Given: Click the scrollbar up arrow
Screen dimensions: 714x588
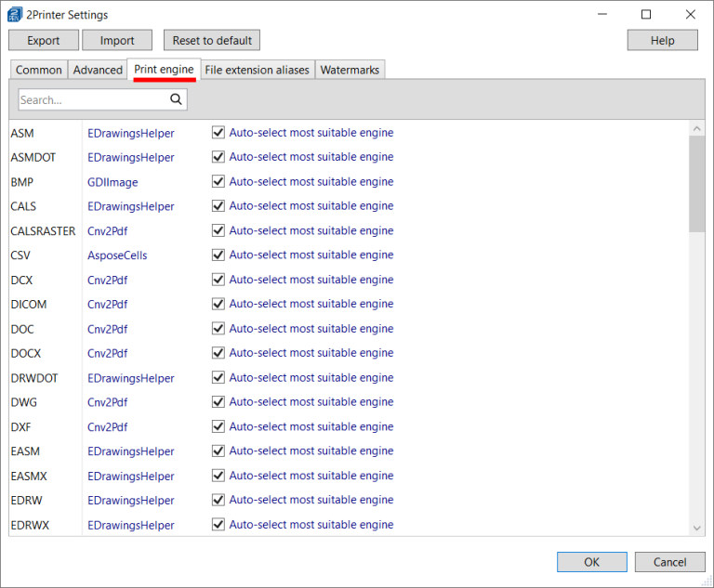Looking at the screenshot, I should pos(697,128).
